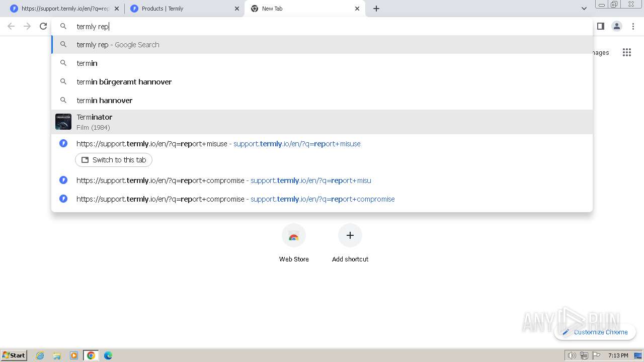Viewport: 644px width, 362px height.
Task: Open the report+misuse support.termly.io suggestion
Action: coord(322,144)
